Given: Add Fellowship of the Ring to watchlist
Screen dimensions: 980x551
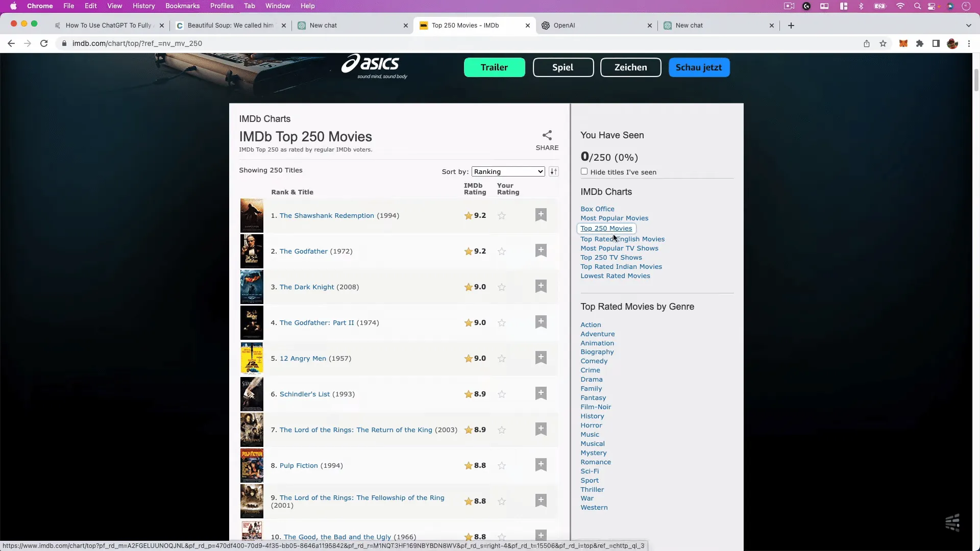Looking at the screenshot, I should tap(541, 500).
